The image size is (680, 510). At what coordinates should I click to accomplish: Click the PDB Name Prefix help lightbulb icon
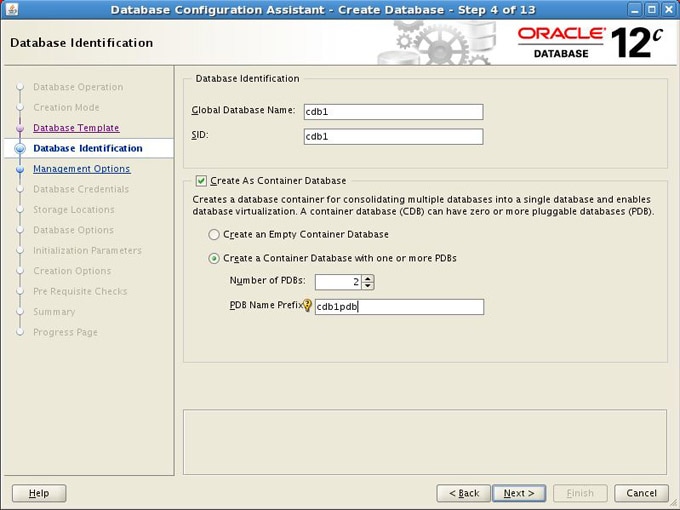[307, 305]
